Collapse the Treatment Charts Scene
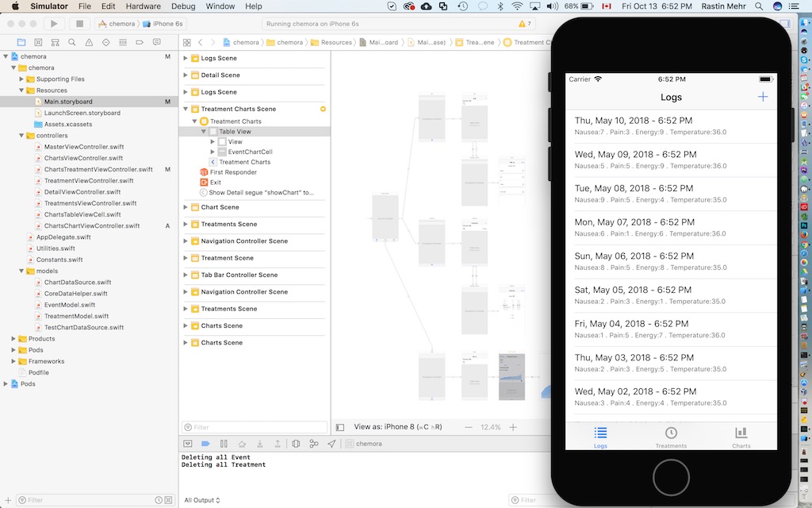Screen dimensions: 812x508 186,109
